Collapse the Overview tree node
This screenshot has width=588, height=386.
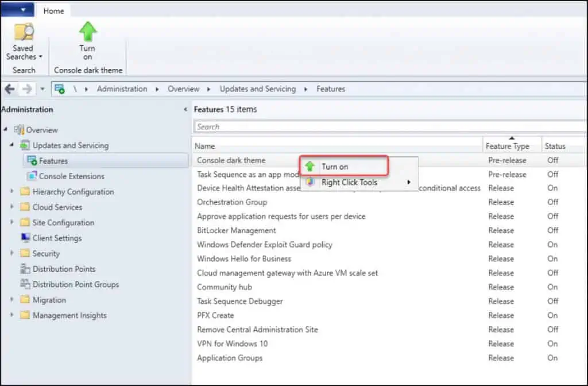click(x=6, y=129)
